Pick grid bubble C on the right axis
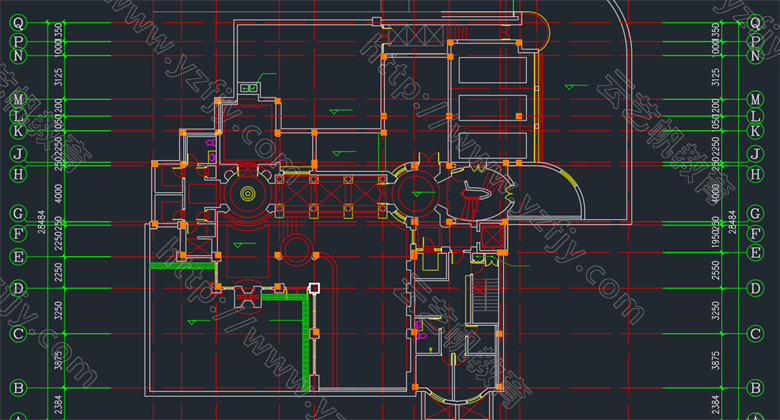This screenshot has height=420, width=780. [755, 333]
